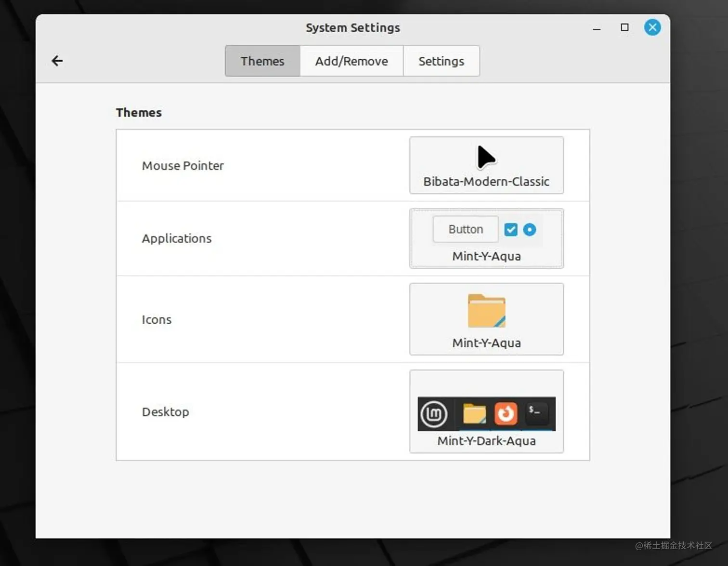Click the blue checkbox in theme preview
Screen dimensions: 728x566
(x=511, y=230)
